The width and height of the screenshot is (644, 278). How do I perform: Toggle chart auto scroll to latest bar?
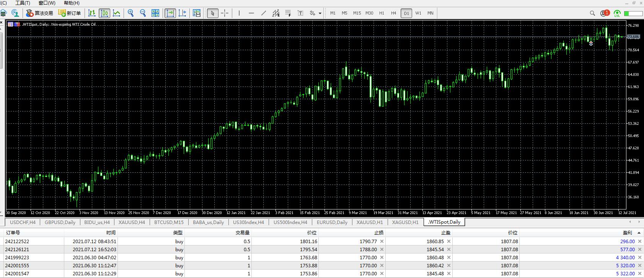click(170, 13)
